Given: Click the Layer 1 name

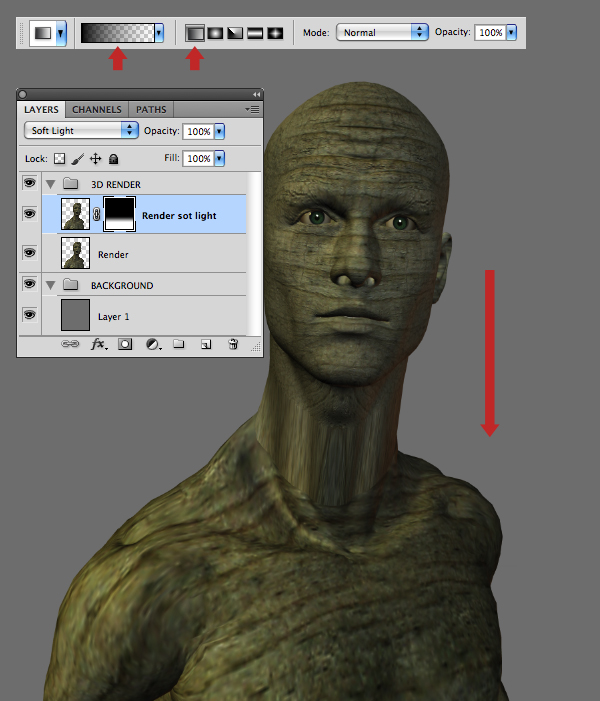Looking at the screenshot, I should pos(114,317).
